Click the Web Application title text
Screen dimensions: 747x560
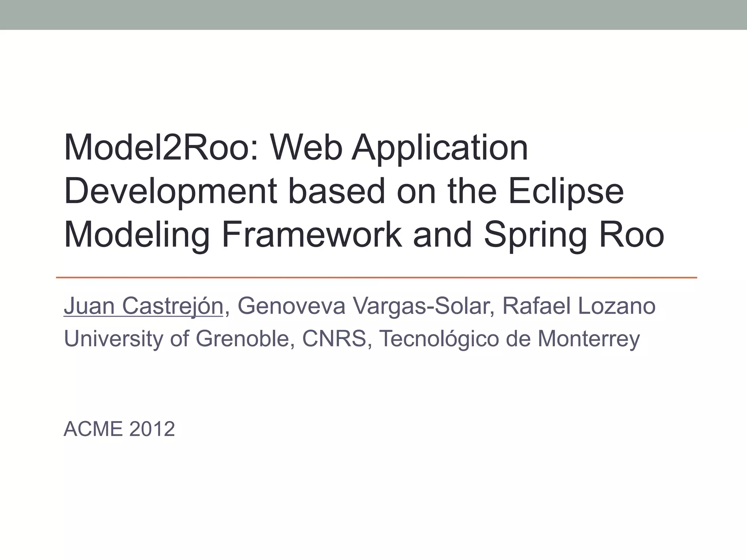pyautogui.click(x=399, y=147)
